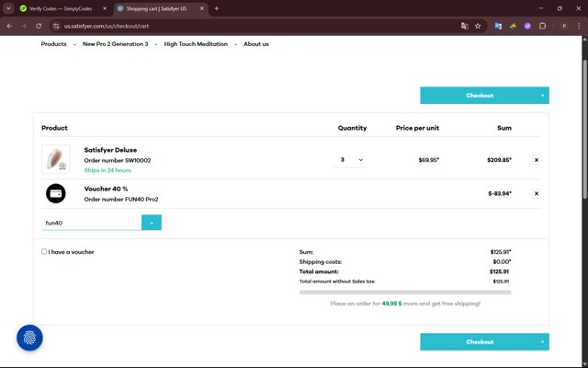
Task: Click the Ships in 24 hours text
Action: (107, 170)
